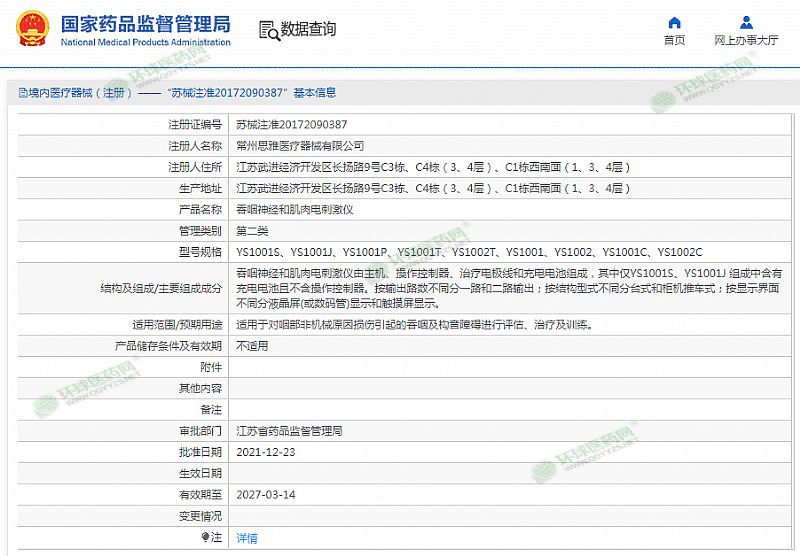The height and width of the screenshot is (556, 800).
Task: Open the 详情 details link
Action: 246,537
